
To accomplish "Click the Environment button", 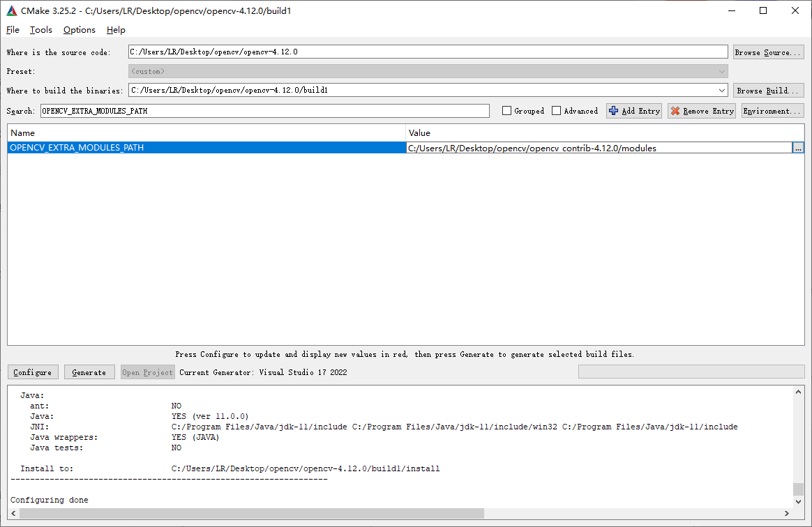I will click(773, 111).
